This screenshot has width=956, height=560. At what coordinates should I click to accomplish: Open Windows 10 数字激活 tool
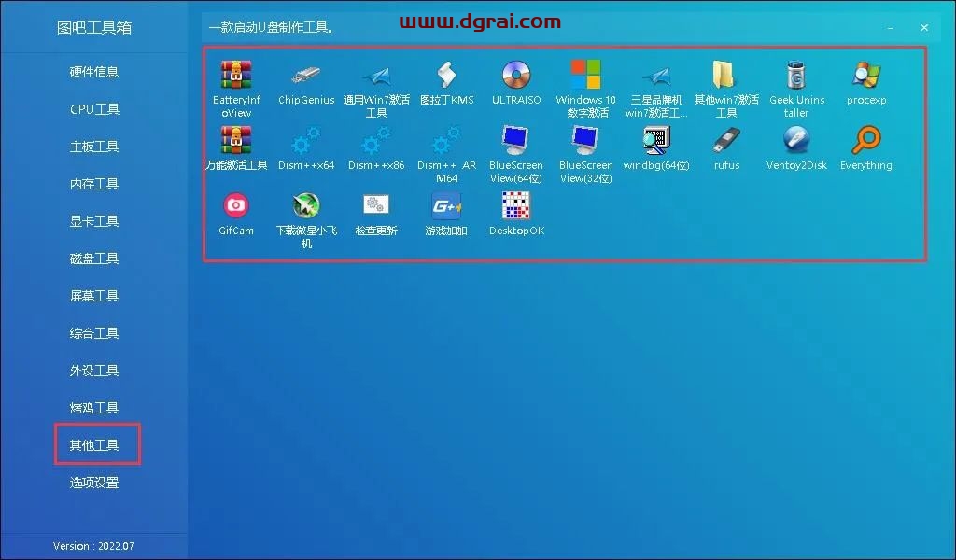(x=586, y=89)
